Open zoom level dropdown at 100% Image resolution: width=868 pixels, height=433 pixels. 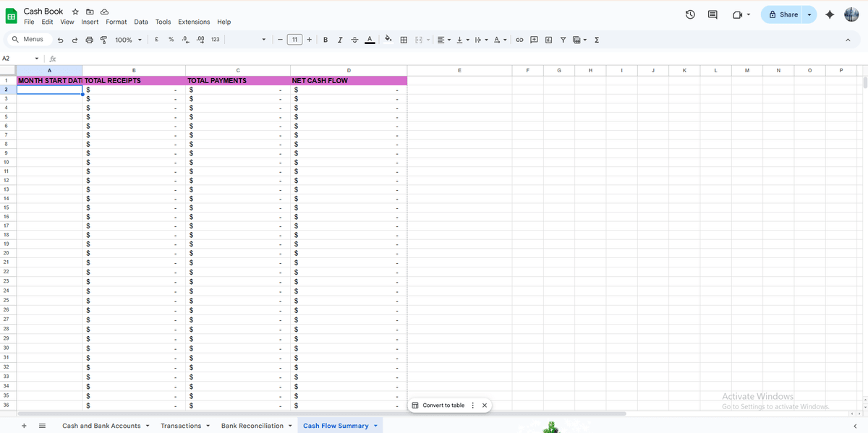click(x=129, y=40)
